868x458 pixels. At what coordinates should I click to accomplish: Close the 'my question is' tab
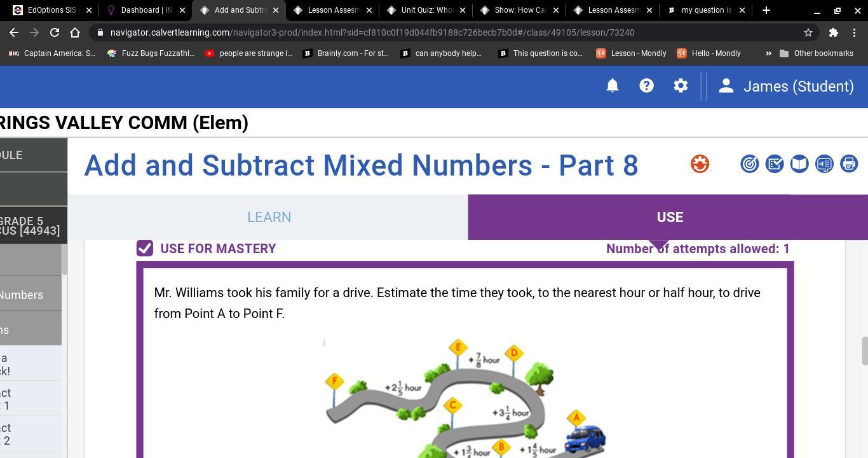(x=742, y=10)
